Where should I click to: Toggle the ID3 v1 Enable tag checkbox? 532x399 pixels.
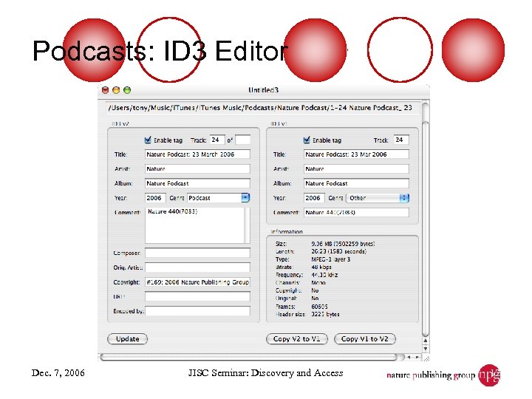307,140
